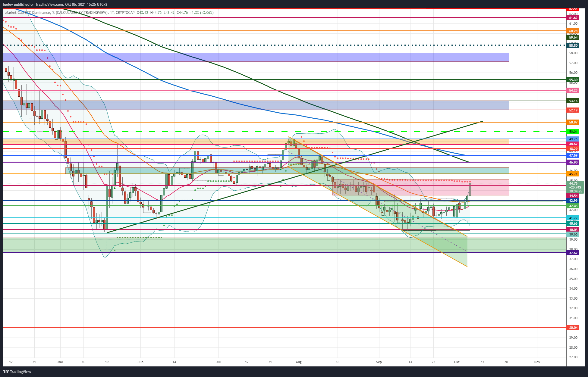Click the teal 40.66 price label
The height and width of the screenshot is (377, 588).
pyautogui.click(x=573, y=223)
